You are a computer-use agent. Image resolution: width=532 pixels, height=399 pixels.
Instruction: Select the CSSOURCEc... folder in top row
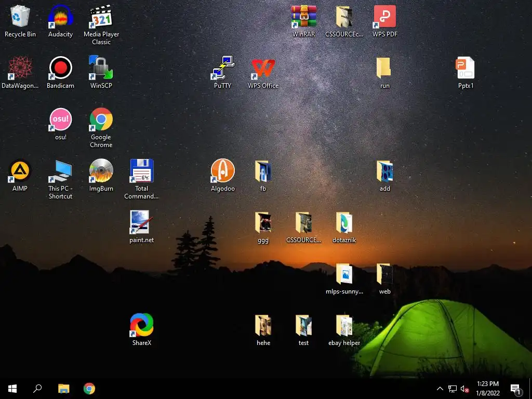click(x=344, y=21)
